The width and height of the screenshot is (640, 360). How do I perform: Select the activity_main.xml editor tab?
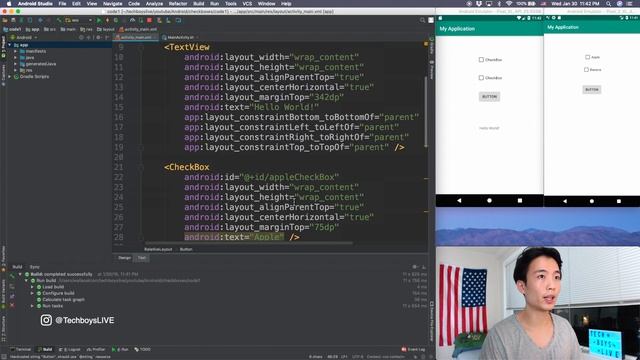click(136, 37)
